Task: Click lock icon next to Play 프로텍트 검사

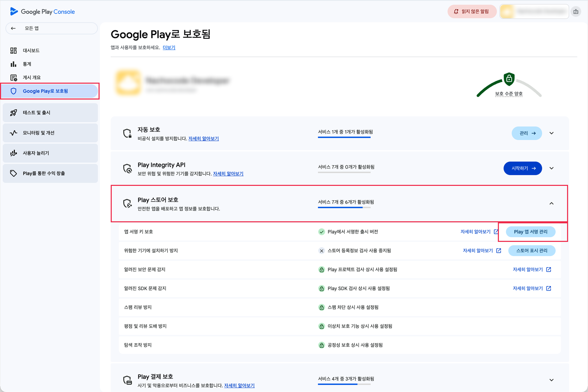Action: click(321, 270)
